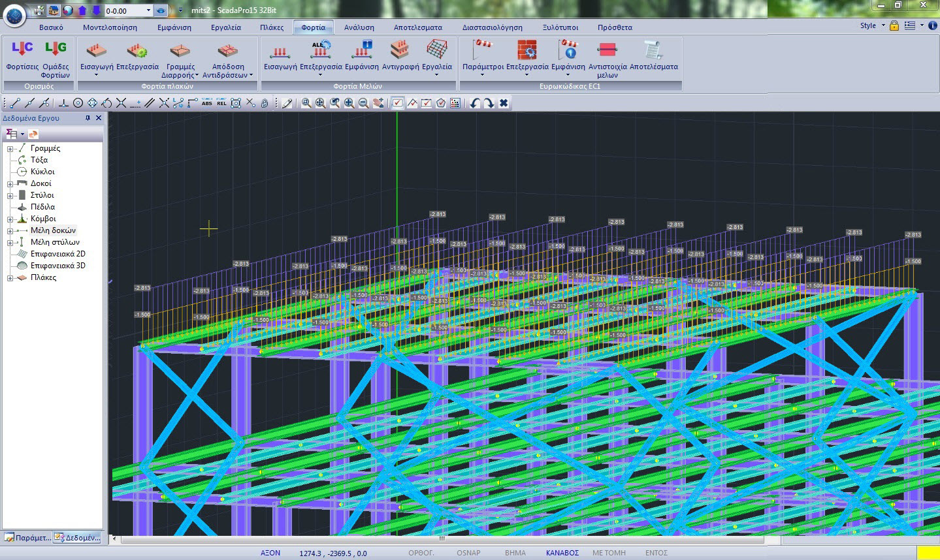Screen dimensions: 940x560
Task: Expand the Δοκοί tree node
Action: (x=10, y=184)
